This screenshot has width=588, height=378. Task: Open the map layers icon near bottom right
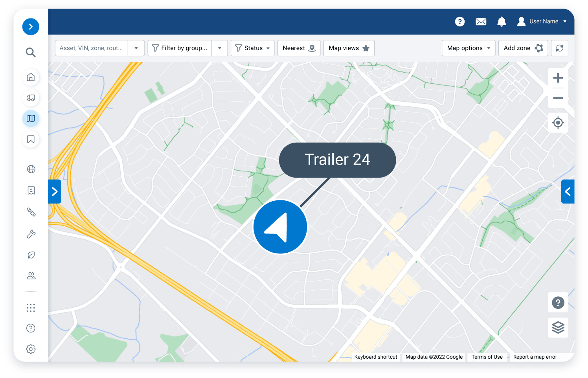tap(558, 328)
